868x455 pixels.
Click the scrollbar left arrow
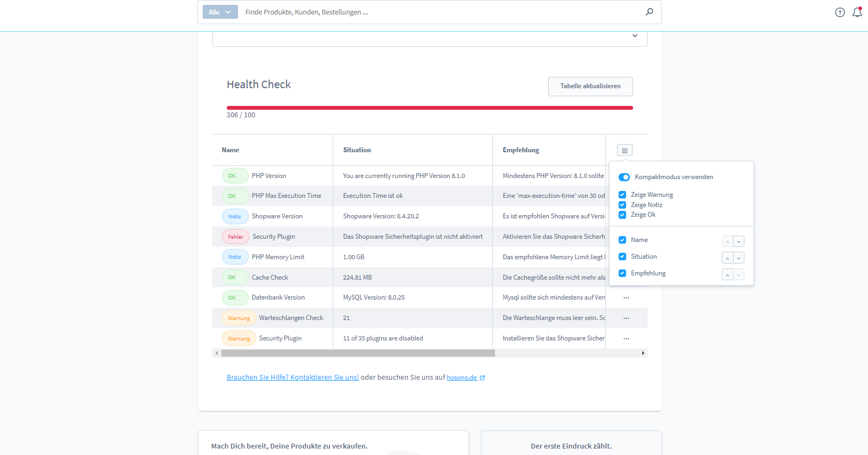click(217, 353)
